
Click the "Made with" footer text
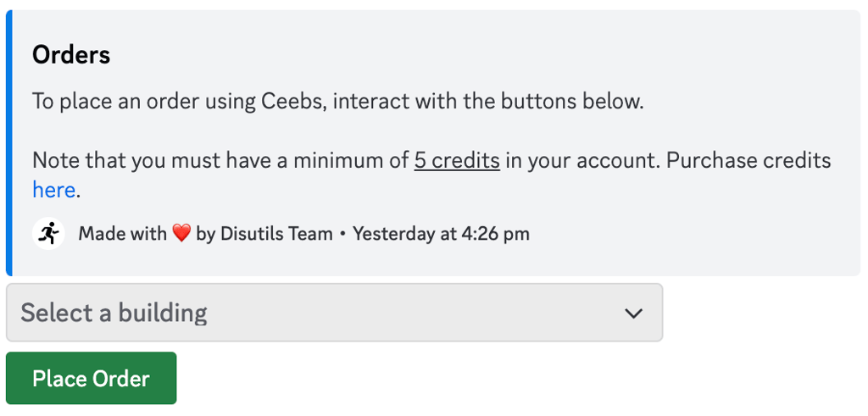tap(122, 234)
